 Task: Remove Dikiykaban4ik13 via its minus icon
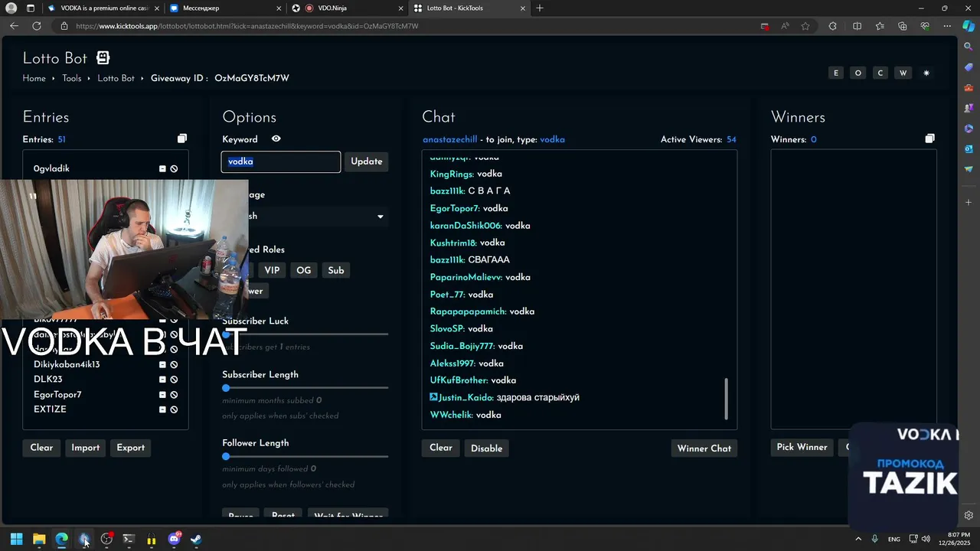162,364
